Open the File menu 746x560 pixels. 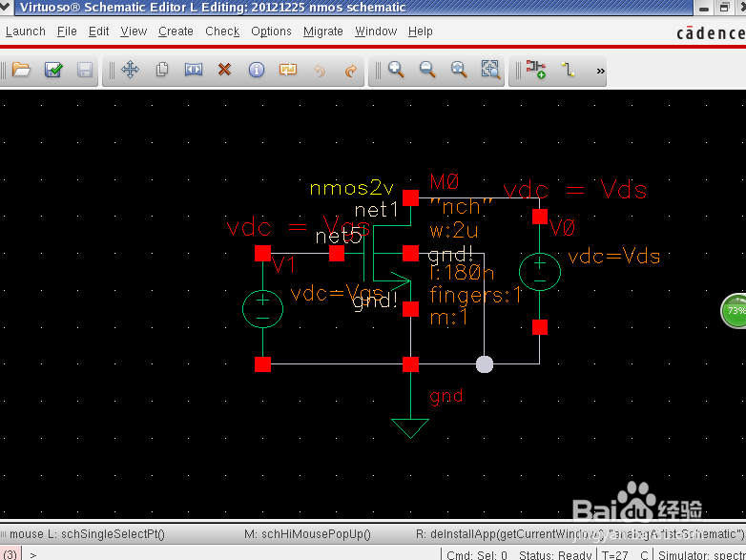pos(67,31)
